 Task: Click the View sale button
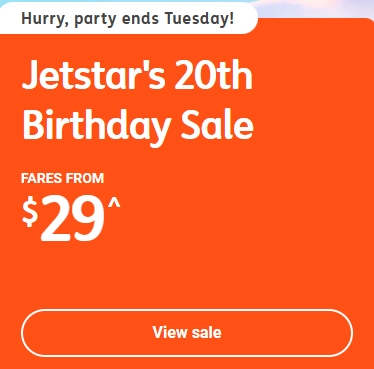coord(187,333)
